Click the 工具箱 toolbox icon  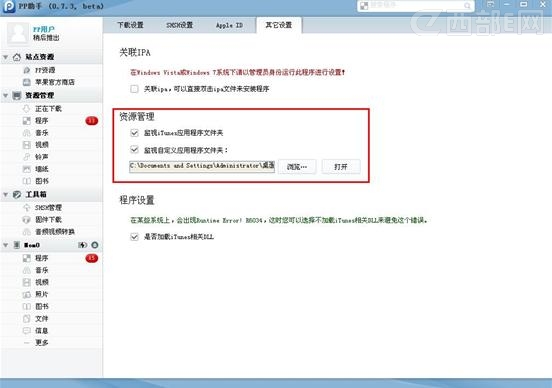(x=17, y=194)
